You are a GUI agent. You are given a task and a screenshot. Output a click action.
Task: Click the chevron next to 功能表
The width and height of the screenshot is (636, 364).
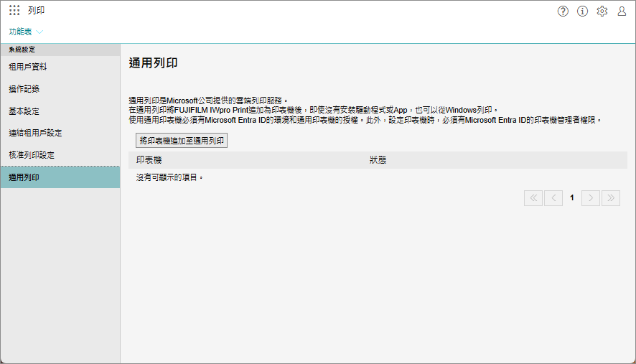click(x=39, y=32)
